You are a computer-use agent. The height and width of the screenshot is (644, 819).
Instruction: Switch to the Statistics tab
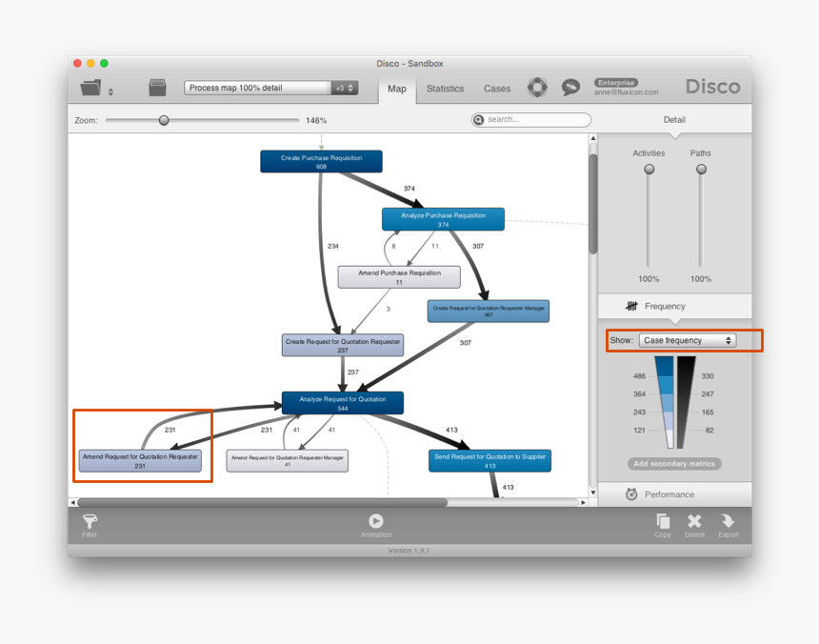pos(445,89)
